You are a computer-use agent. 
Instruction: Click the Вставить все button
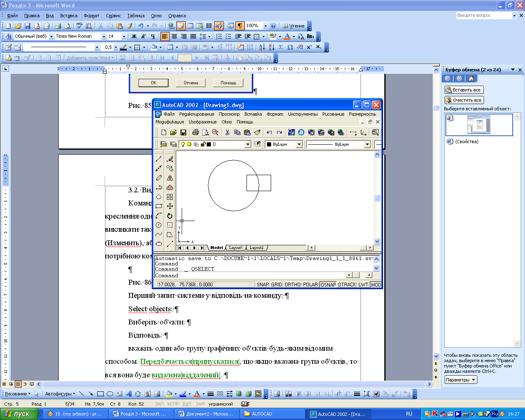[464, 90]
